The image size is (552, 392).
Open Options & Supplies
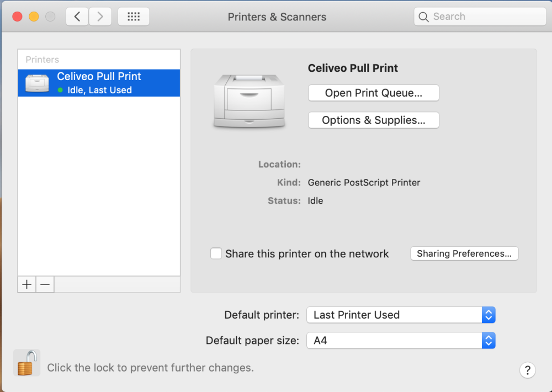[373, 120]
